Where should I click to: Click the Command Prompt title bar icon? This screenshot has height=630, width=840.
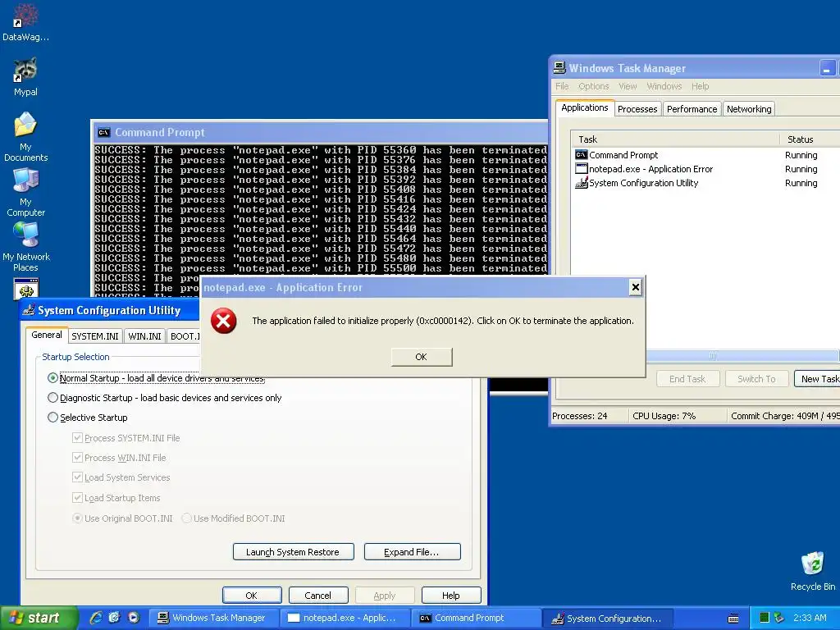click(x=104, y=132)
